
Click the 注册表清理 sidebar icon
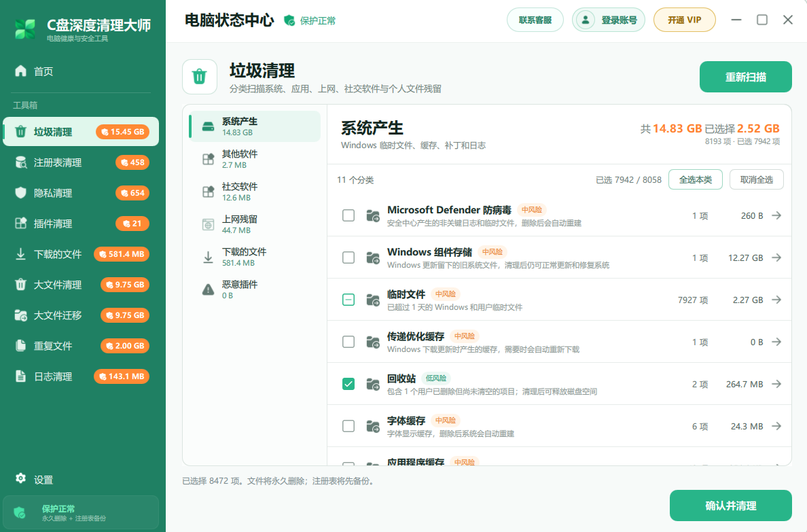click(20, 163)
